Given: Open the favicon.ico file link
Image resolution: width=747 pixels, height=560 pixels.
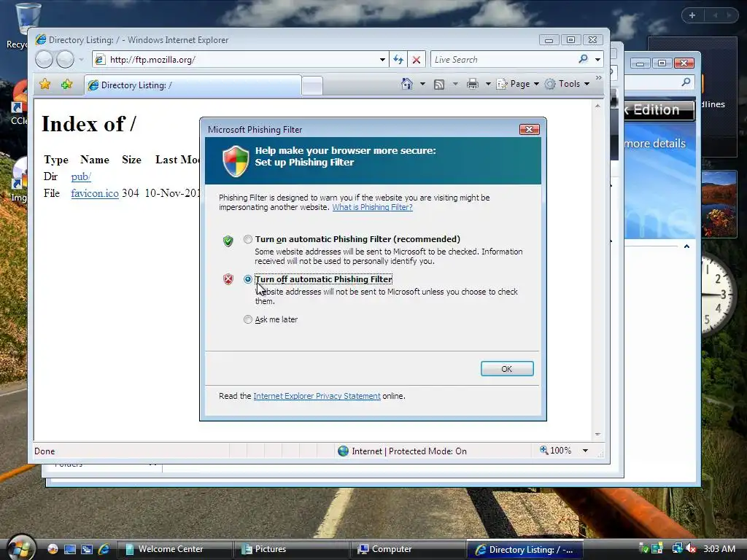Looking at the screenshot, I should 95,193.
